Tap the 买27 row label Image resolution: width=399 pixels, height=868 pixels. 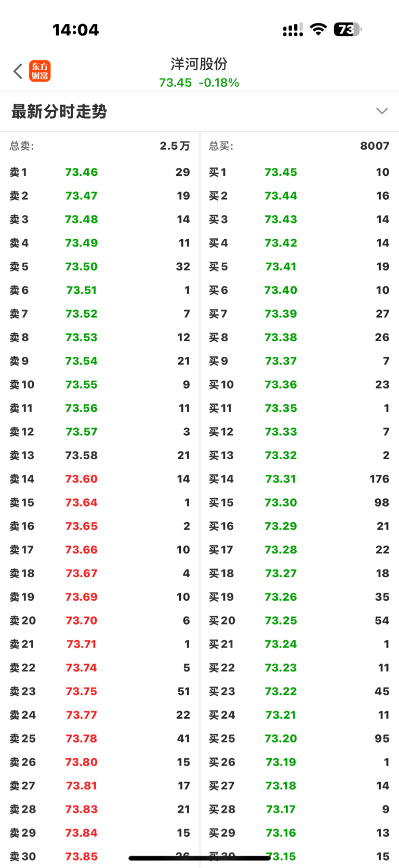click(x=222, y=786)
